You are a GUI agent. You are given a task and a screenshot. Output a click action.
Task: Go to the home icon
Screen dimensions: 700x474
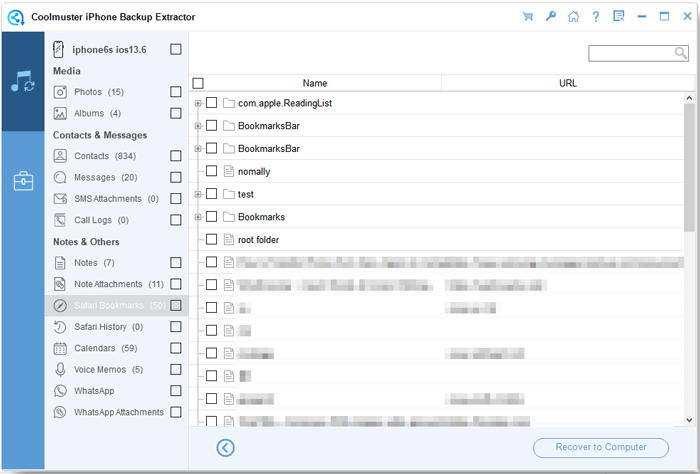(573, 17)
